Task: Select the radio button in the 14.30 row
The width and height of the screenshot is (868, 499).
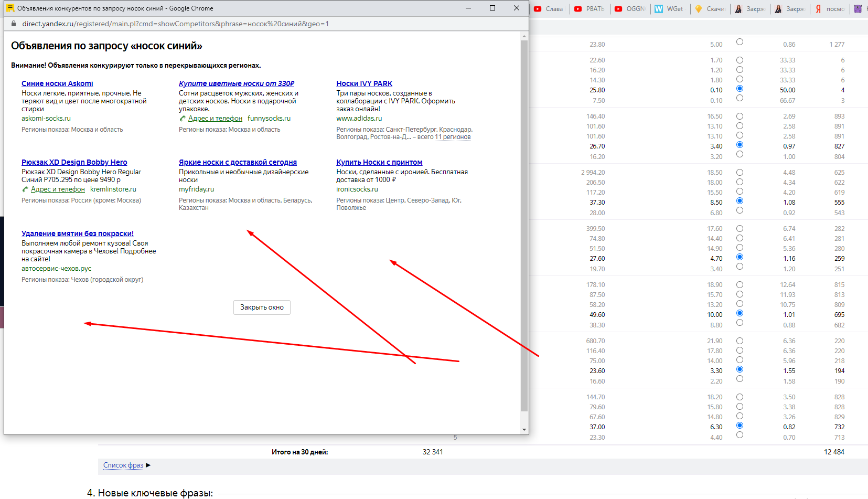Action: point(740,79)
